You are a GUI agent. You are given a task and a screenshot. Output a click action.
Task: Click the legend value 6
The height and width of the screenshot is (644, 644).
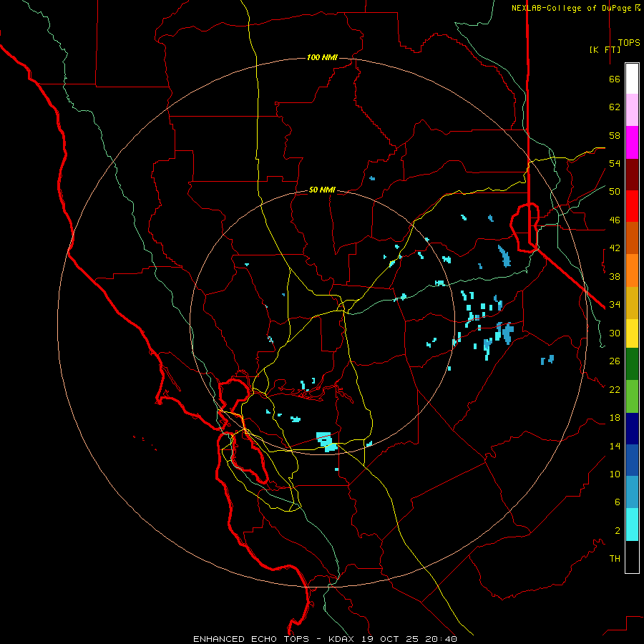pos(618,502)
